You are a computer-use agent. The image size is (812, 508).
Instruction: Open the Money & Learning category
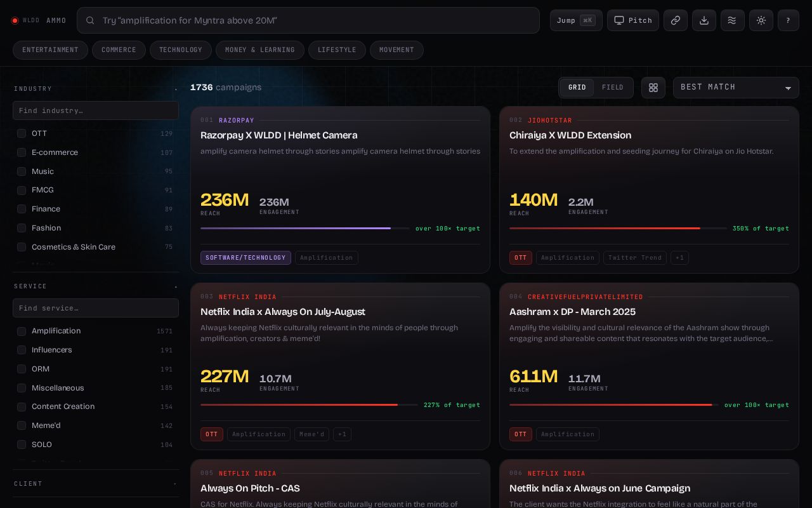tap(260, 50)
